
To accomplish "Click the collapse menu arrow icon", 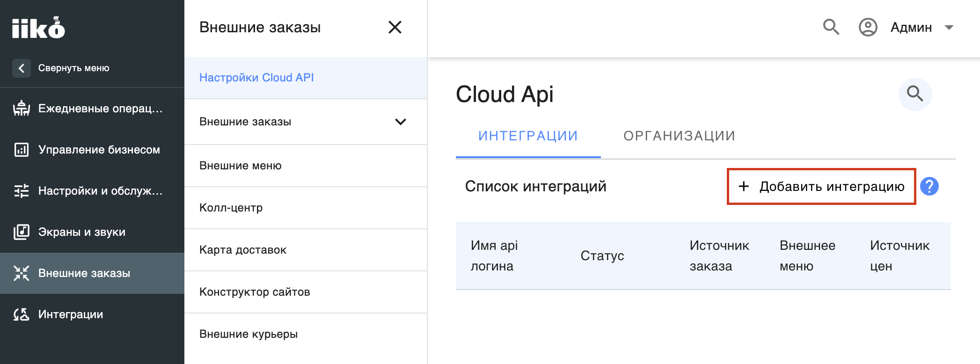I will (22, 68).
